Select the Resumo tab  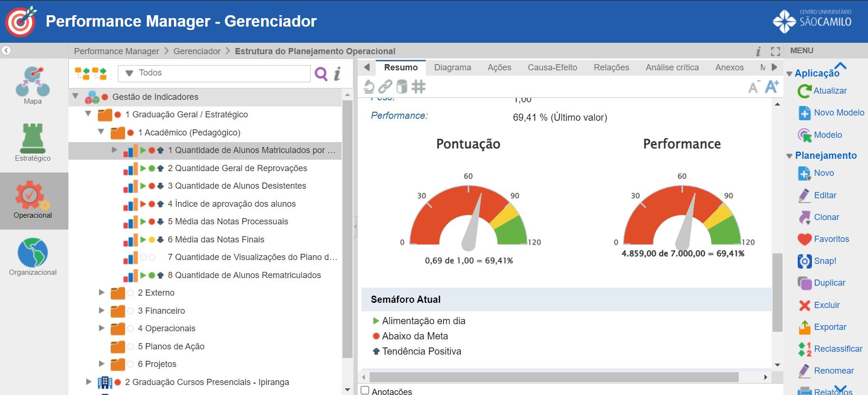[x=401, y=67]
